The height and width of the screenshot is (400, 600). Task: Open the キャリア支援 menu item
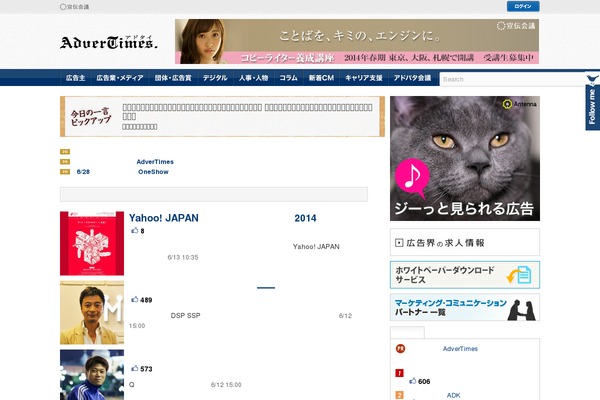point(364,78)
